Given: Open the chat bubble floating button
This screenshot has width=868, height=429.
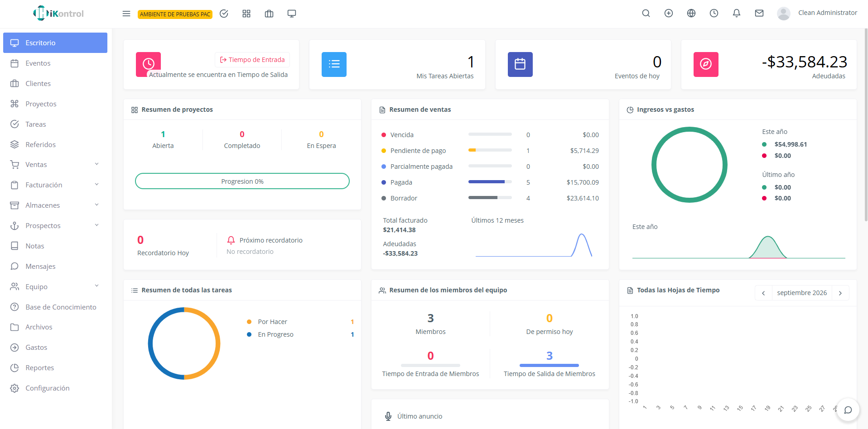Looking at the screenshot, I should (848, 410).
